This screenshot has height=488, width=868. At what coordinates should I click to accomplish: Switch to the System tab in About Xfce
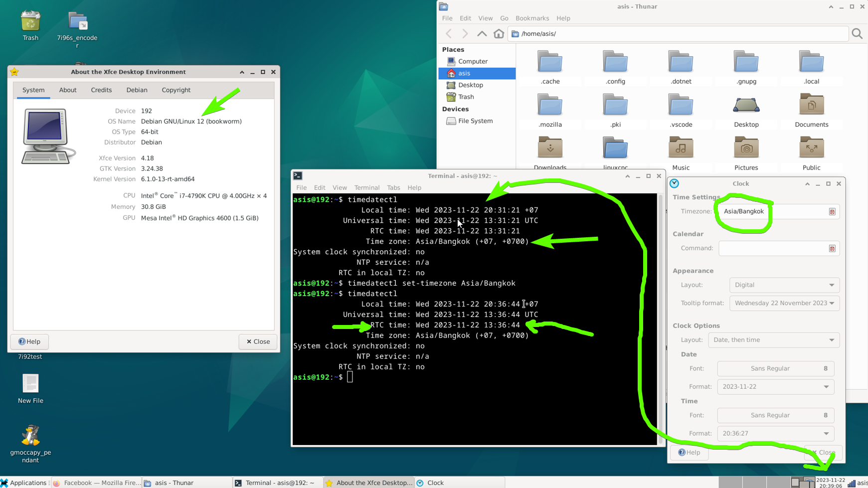(33, 90)
